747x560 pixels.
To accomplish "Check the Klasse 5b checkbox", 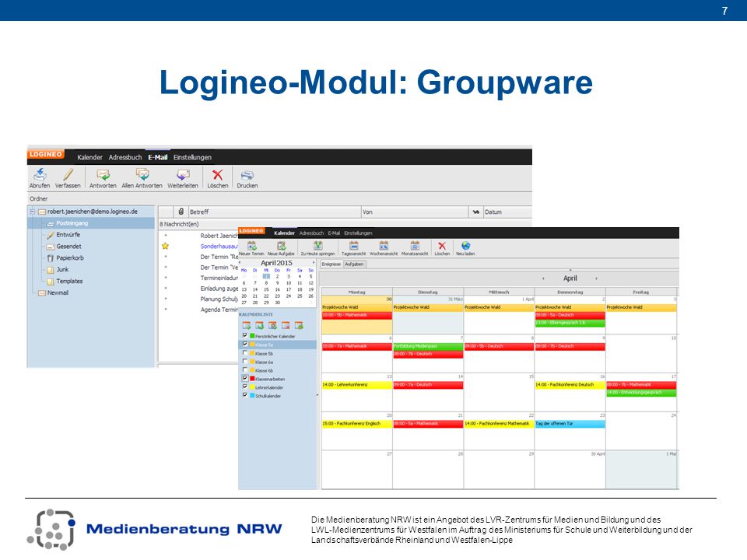I will coord(245,353).
